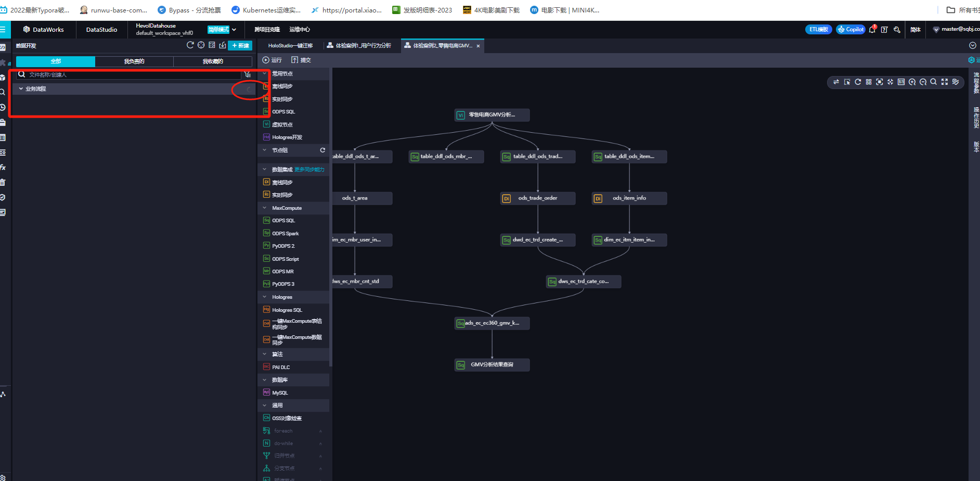This screenshot has height=481, width=980.
Task: Open the filter icon beside search box
Action: 248,74
